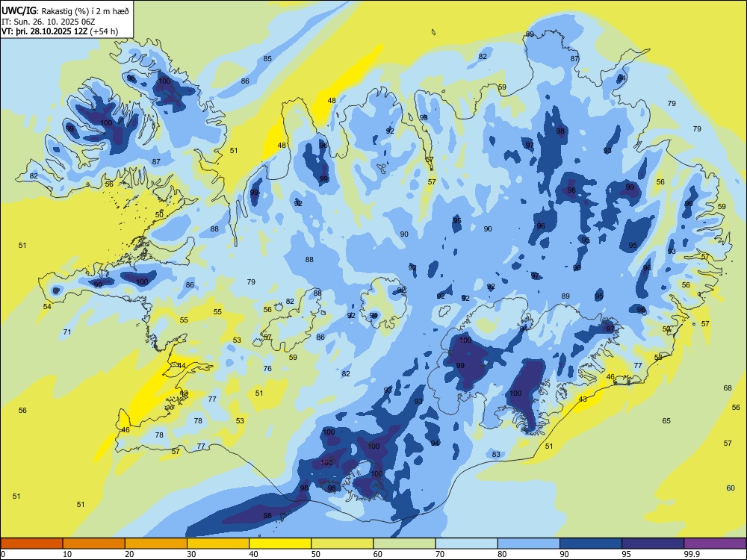Click the '30' legend tick label

pyautogui.click(x=191, y=554)
